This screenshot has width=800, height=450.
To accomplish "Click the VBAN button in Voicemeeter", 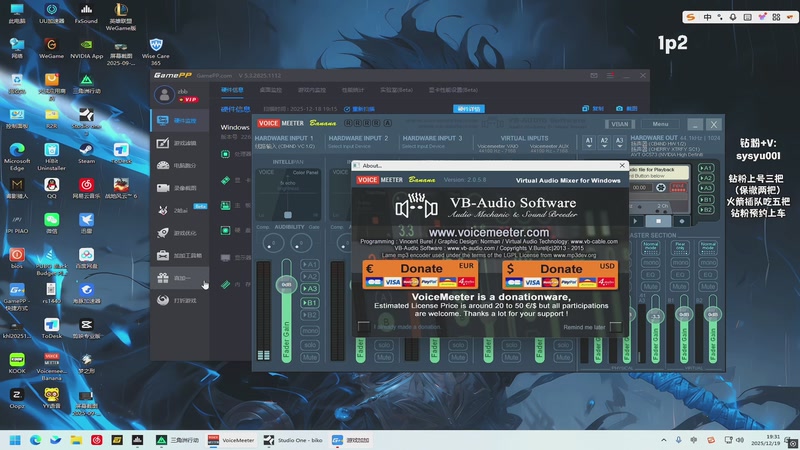I will click(x=619, y=124).
